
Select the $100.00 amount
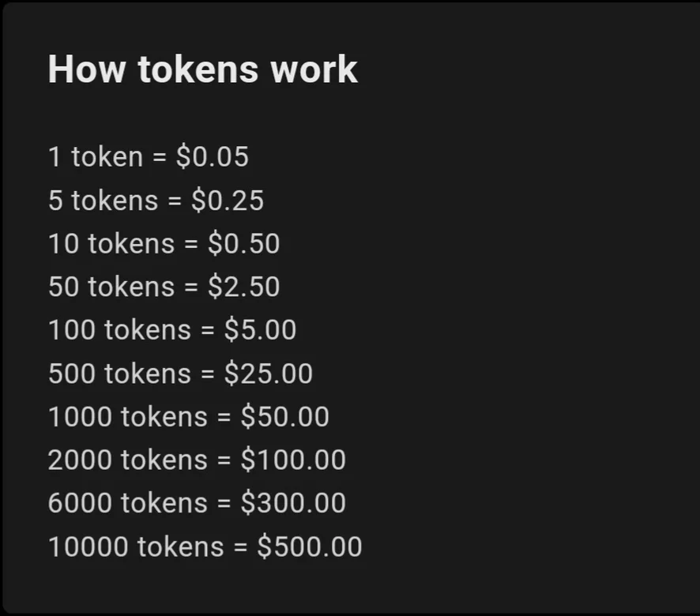[293, 460]
